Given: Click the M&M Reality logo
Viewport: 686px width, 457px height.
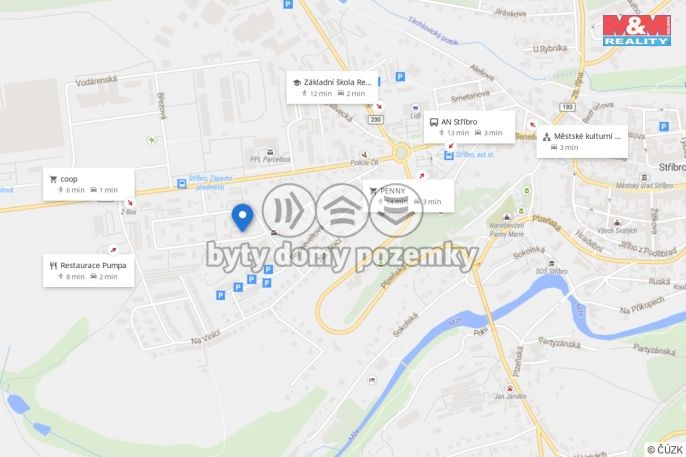Looking at the screenshot, I should (637, 30).
